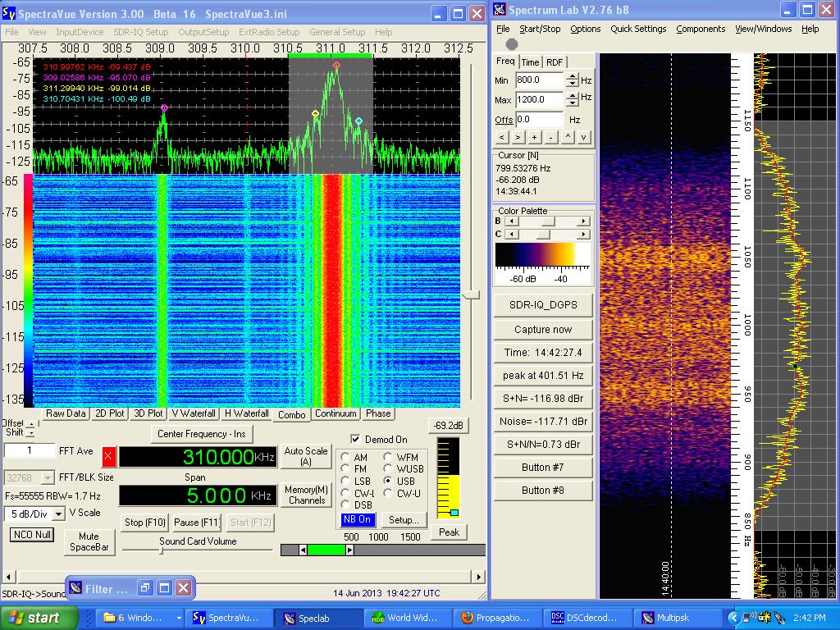Select the AM demodulation mode
Screen dimensions: 840x630
(x=346, y=457)
